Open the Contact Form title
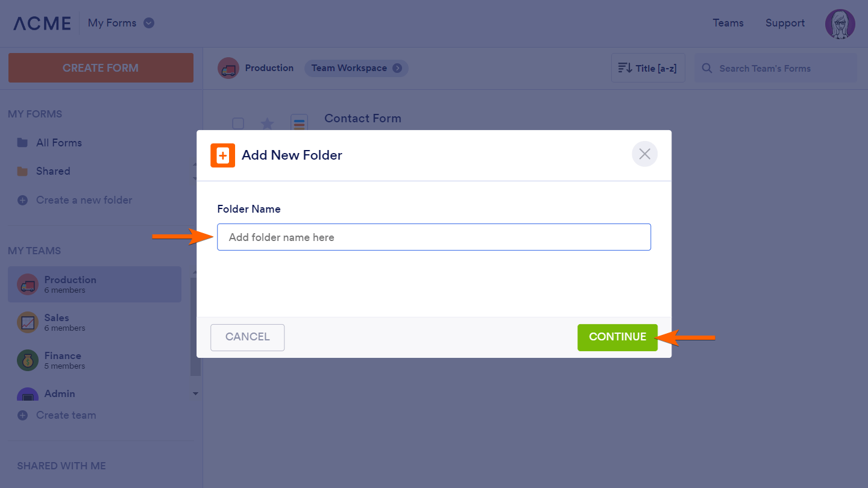 (363, 119)
